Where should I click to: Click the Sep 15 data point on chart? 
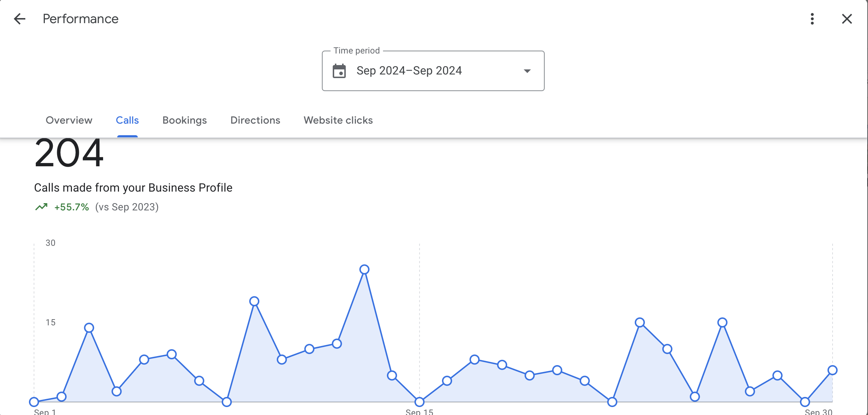click(419, 402)
